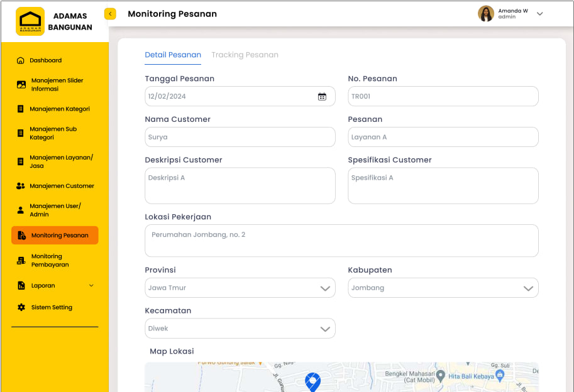
Task: Click the ADAMAS BANGUNAN brand text
Action: (70, 21)
